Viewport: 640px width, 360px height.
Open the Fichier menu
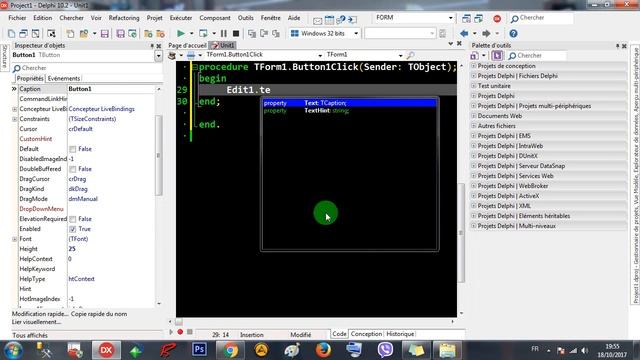pos(17,18)
